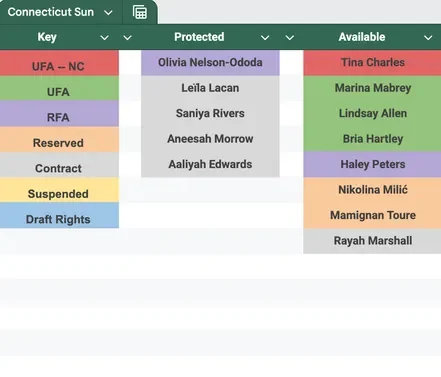This screenshot has height=377, width=441.
Task: Select Nikolina Milić cell
Action: (372, 190)
